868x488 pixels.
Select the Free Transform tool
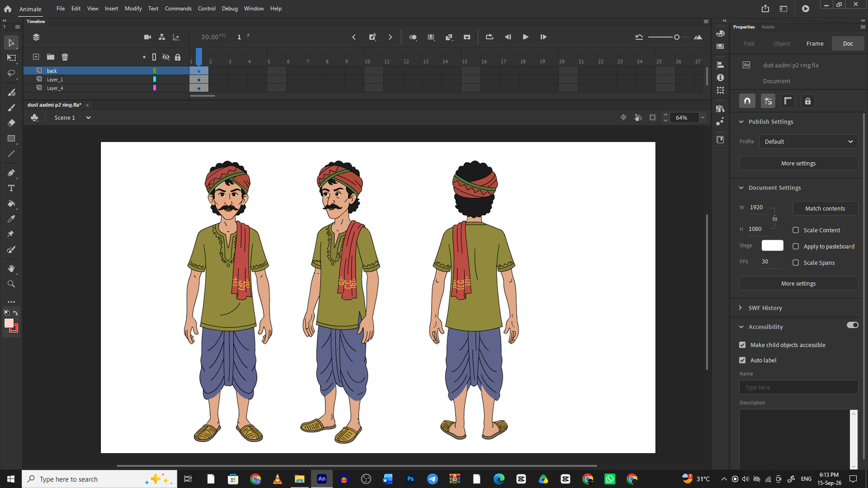pyautogui.click(x=11, y=58)
